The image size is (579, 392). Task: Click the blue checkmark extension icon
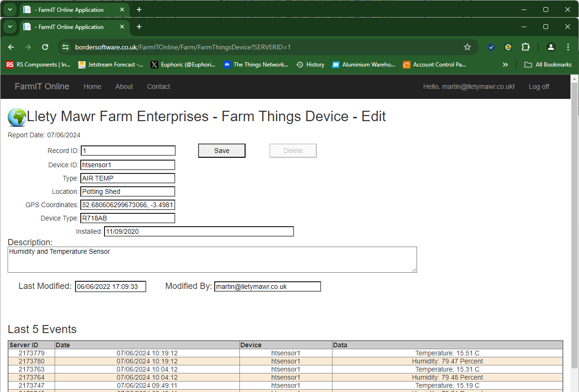coord(491,47)
